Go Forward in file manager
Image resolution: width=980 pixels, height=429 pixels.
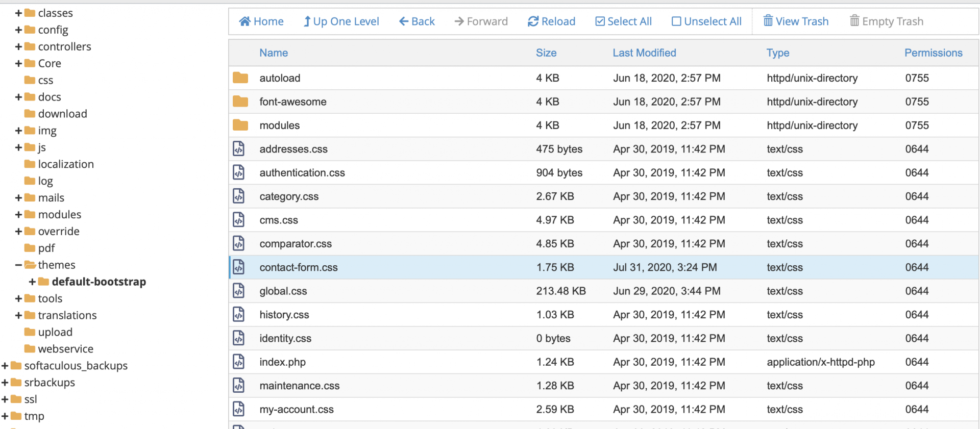click(x=481, y=21)
